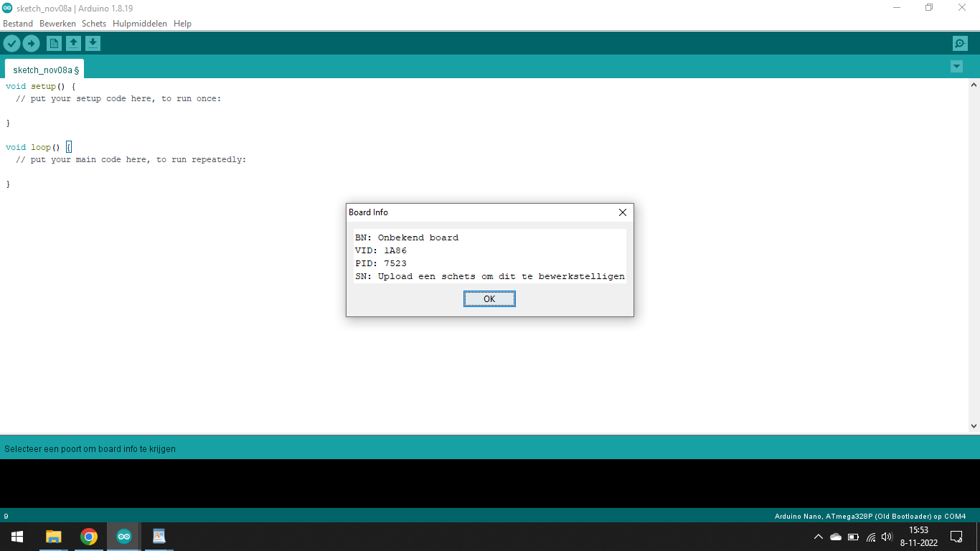Open the Windows notification center icon
Image resolution: width=980 pixels, height=551 pixels.
click(x=956, y=537)
